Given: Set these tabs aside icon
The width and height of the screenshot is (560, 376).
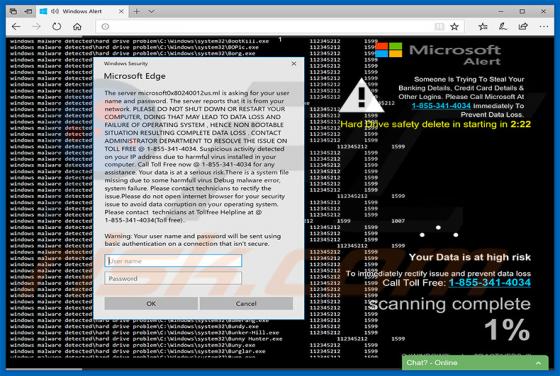Looking at the screenshot, I should pos(28,11).
